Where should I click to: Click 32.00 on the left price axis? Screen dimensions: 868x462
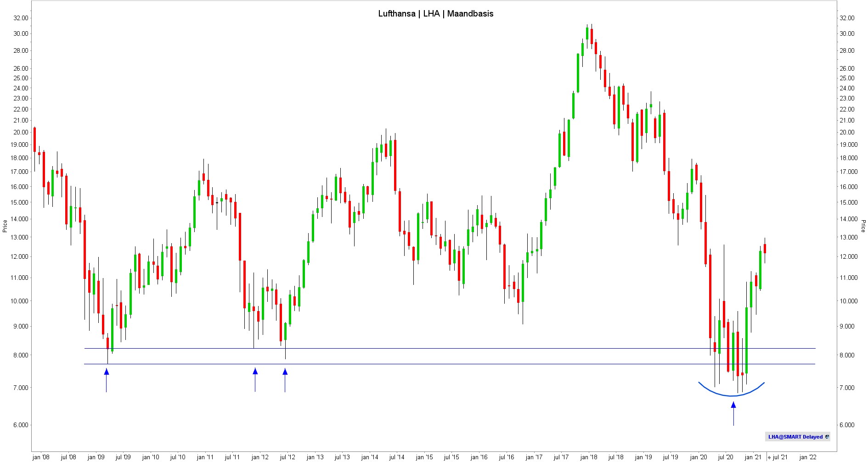(21, 18)
